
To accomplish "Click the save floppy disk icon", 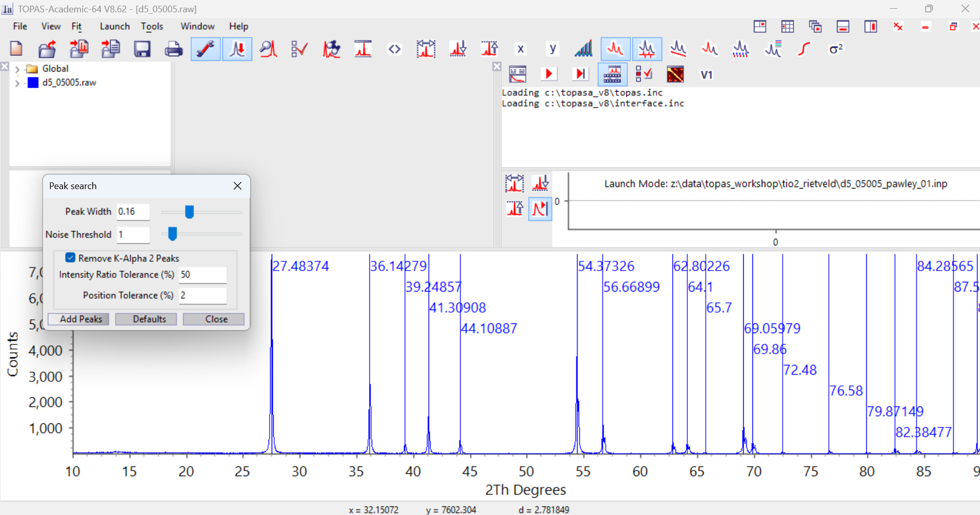I will coord(142,49).
